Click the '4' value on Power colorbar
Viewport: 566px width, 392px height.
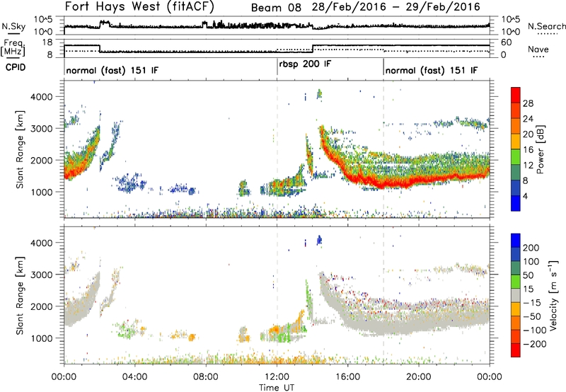[x=525, y=196]
